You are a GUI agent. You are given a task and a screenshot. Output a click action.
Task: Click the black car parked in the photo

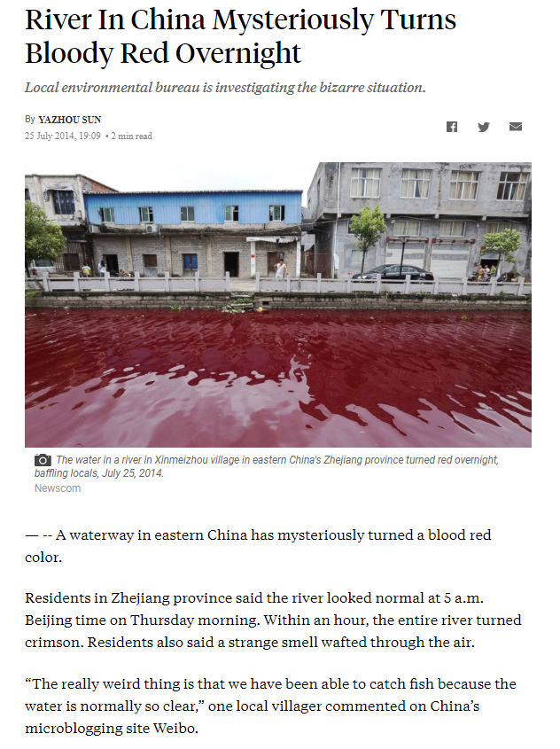(393, 273)
